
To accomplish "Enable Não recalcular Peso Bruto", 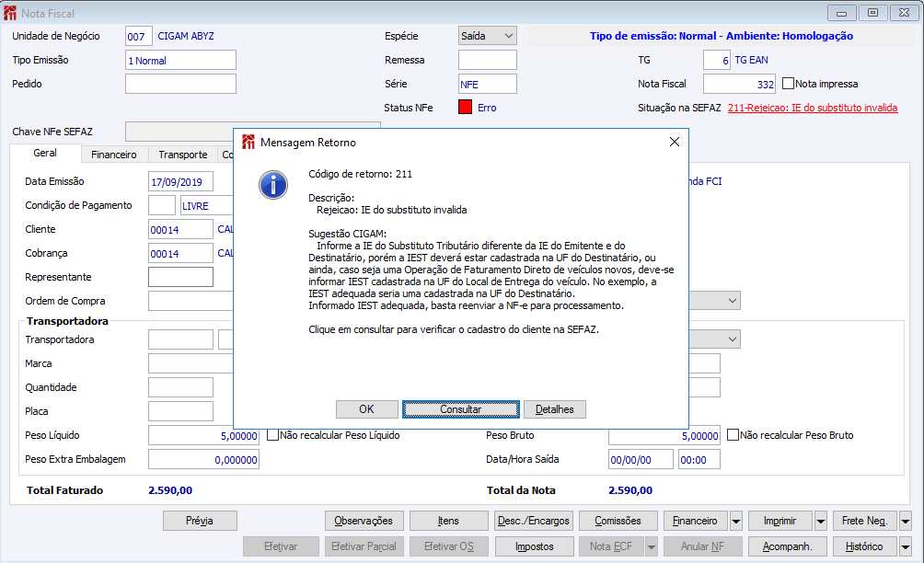I will pos(733,435).
